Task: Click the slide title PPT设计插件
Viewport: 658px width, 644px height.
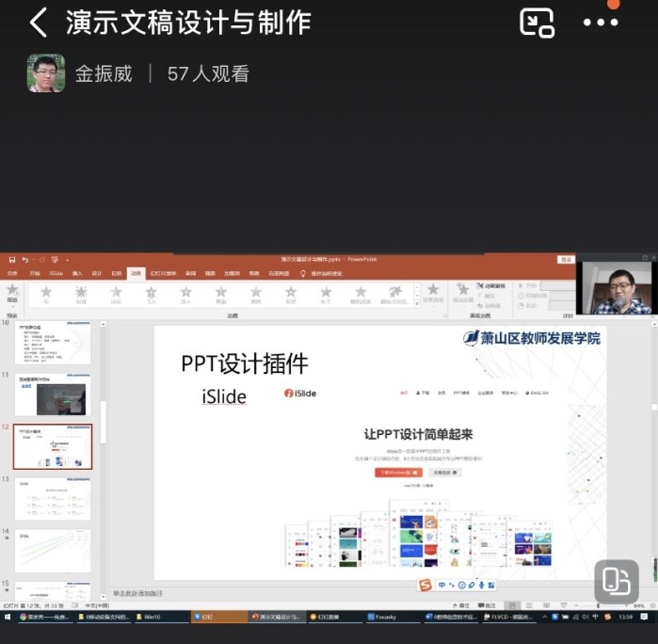Action: coord(245,363)
